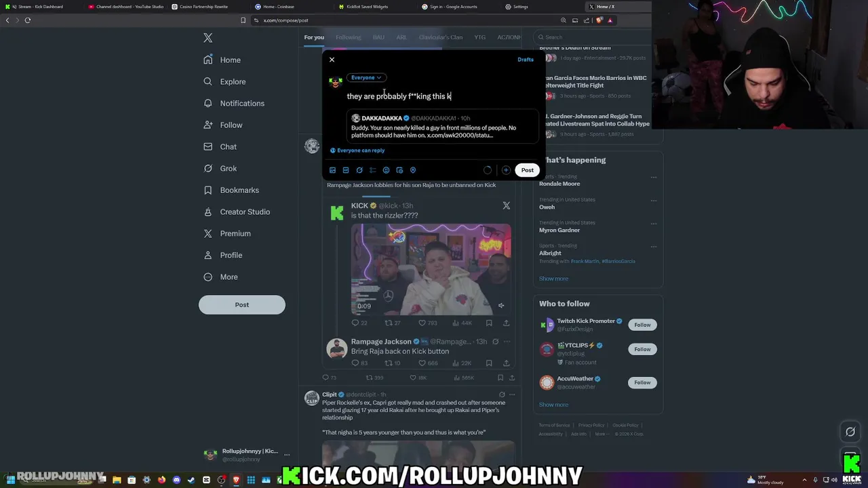Viewport: 868px width, 488px height.
Task: Add media image to post
Action: pos(332,170)
